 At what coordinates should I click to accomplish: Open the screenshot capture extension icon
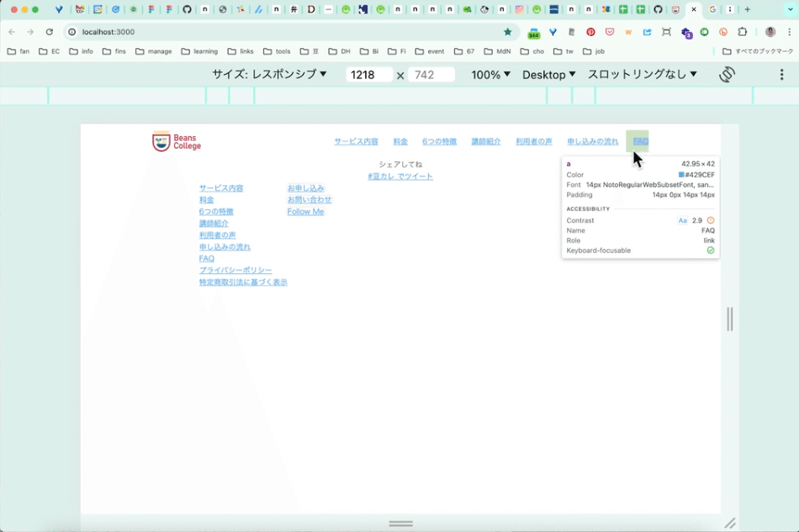(666, 32)
